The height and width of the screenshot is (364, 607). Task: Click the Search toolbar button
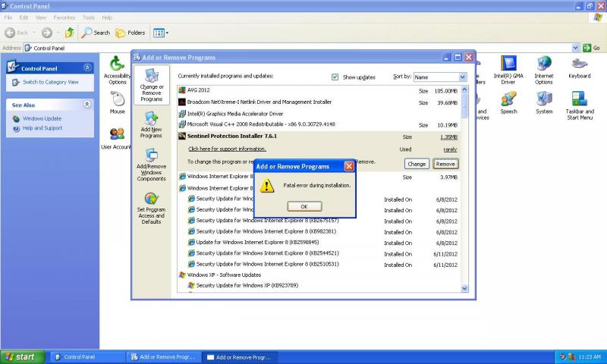tap(96, 33)
